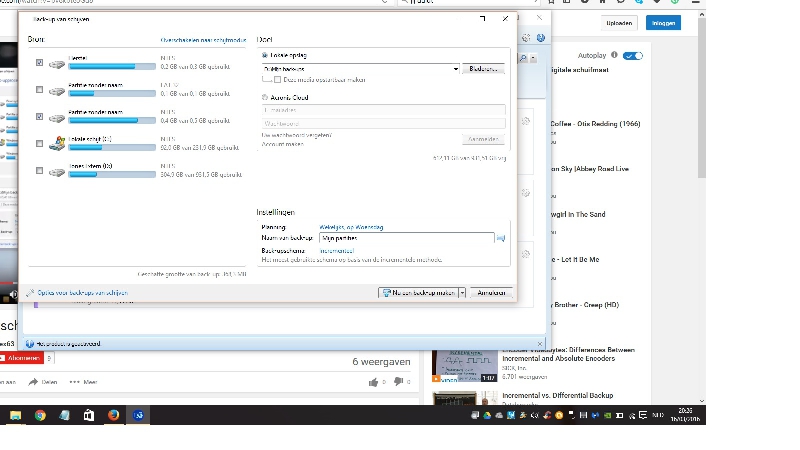Click the Annuleren button
Viewport: 800px width, 450px height.
pyautogui.click(x=491, y=293)
